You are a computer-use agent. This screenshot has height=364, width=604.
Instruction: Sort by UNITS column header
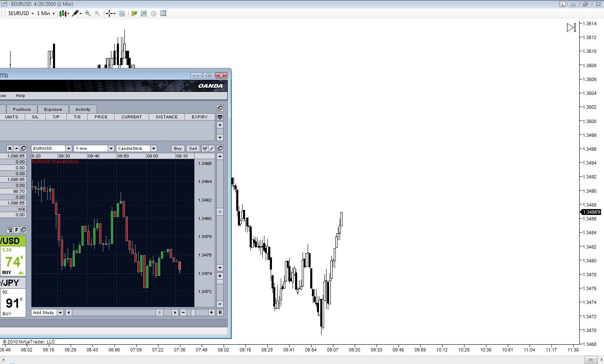(x=11, y=117)
